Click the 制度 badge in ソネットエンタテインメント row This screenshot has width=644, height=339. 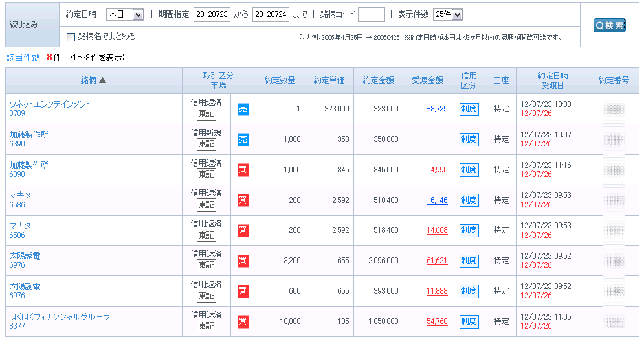pyautogui.click(x=469, y=109)
